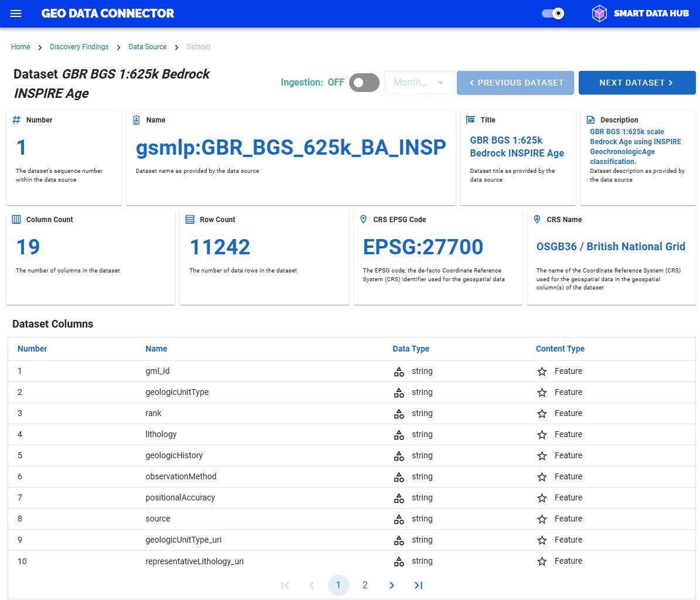Click the data type icon for geologicUnitType
This screenshot has width=700, height=600.
pyautogui.click(x=399, y=393)
